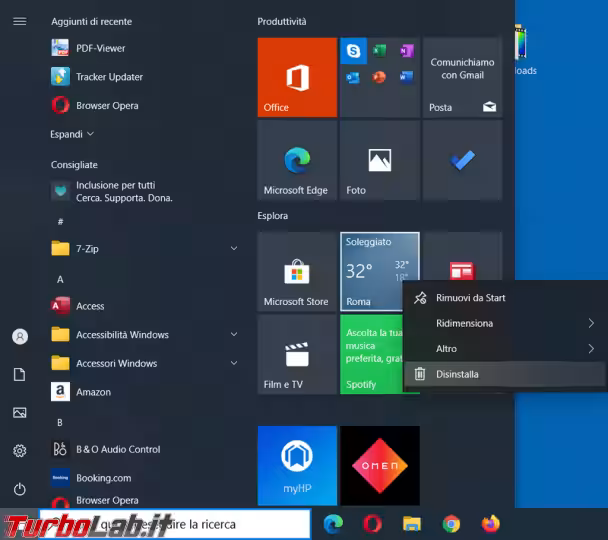Click the Esplora group header
The height and width of the screenshot is (540, 608).
(273, 216)
